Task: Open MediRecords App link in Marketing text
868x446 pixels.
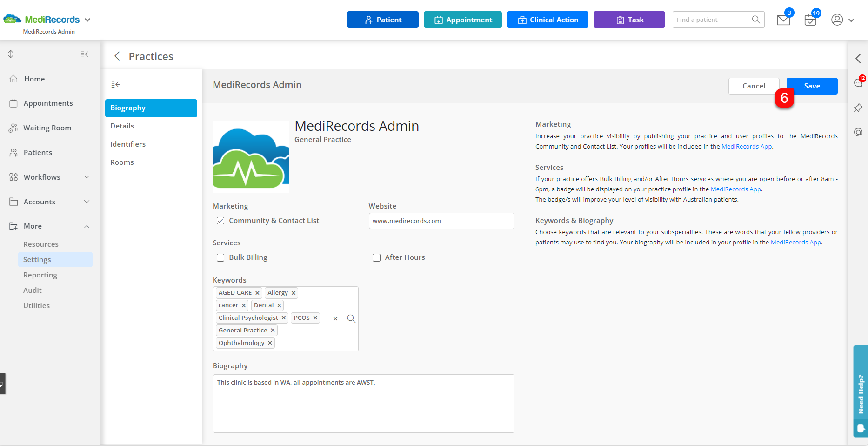Action: [747, 146]
